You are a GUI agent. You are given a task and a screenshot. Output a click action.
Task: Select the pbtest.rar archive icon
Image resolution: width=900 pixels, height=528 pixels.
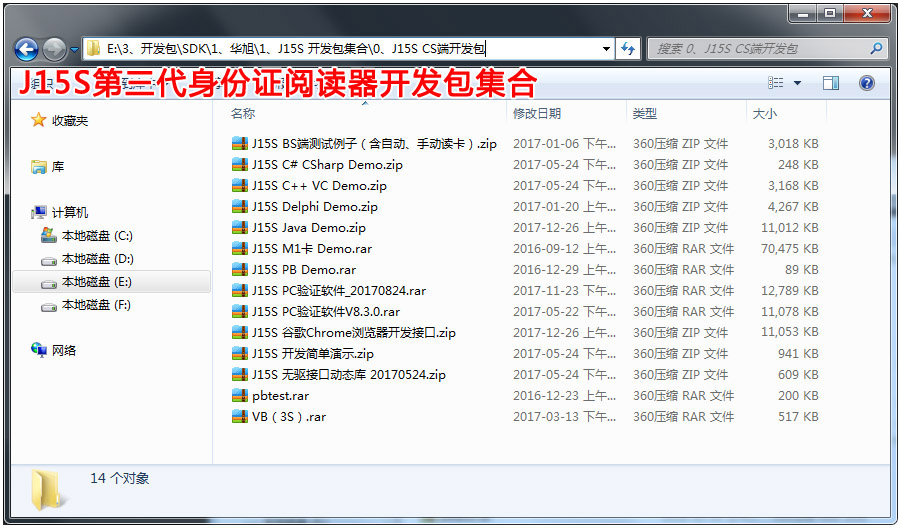point(239,396)
